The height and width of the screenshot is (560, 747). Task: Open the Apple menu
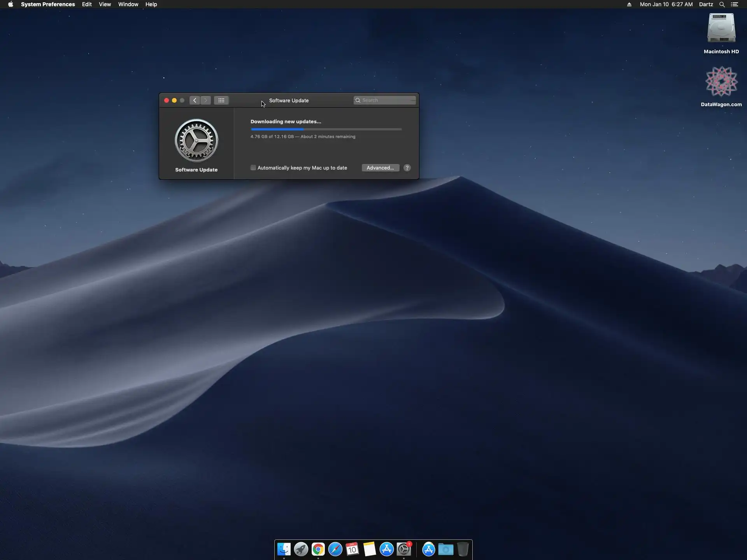tap(11, 4)
